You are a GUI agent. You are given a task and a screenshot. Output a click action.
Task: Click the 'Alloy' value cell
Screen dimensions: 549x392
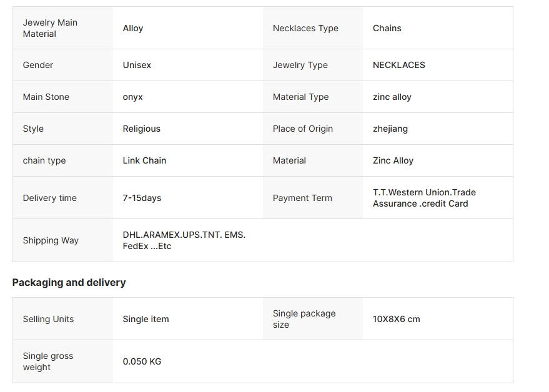[133, 28]
